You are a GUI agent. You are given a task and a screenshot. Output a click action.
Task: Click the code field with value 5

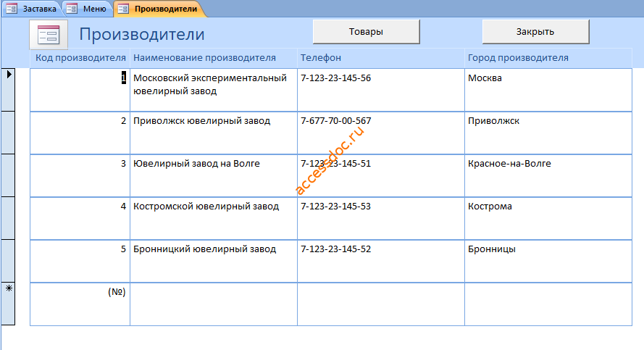tap(80, 261)
